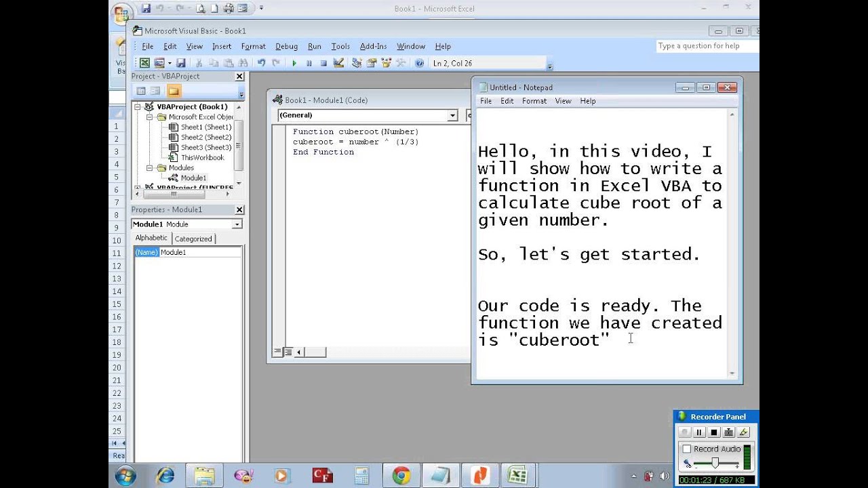This screenshot has width=868, height=488.
Task: Click Type a question for help box
Action: (x=706, y=46)
